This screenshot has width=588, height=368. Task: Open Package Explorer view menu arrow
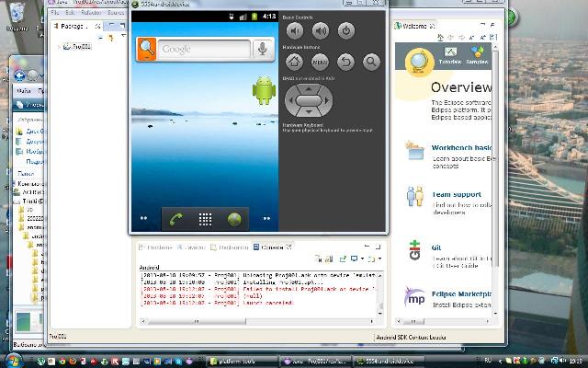pyautogui.click(x=124, y=37)
